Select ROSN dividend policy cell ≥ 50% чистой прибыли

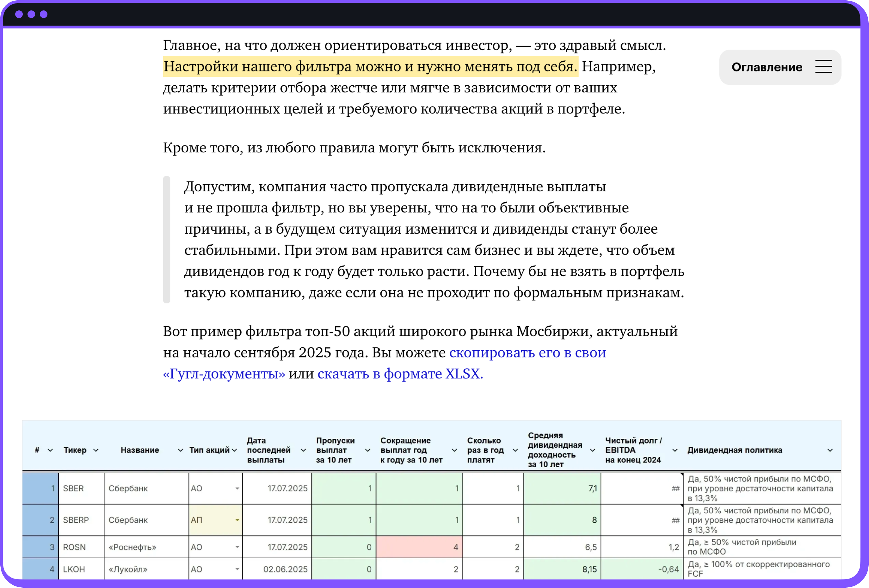click(x=762, y=547)
